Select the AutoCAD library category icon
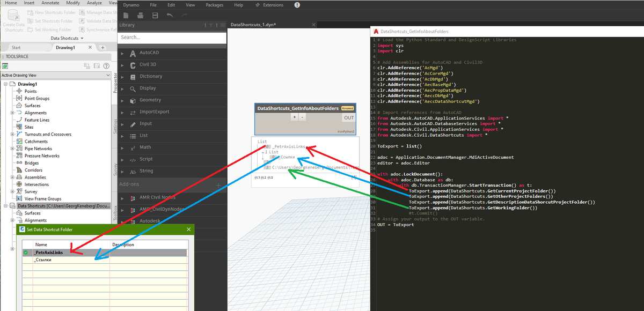644x311 pixels. 133,53
